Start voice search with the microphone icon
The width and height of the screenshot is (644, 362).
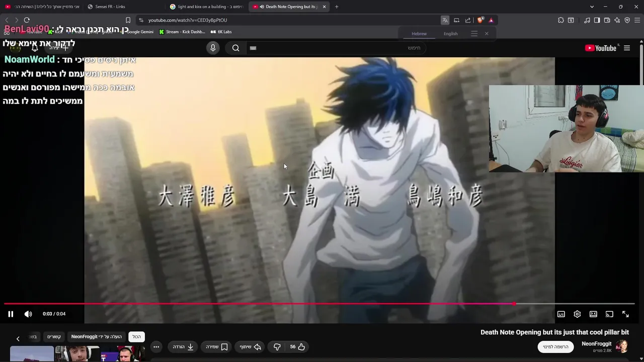point(213,48)
